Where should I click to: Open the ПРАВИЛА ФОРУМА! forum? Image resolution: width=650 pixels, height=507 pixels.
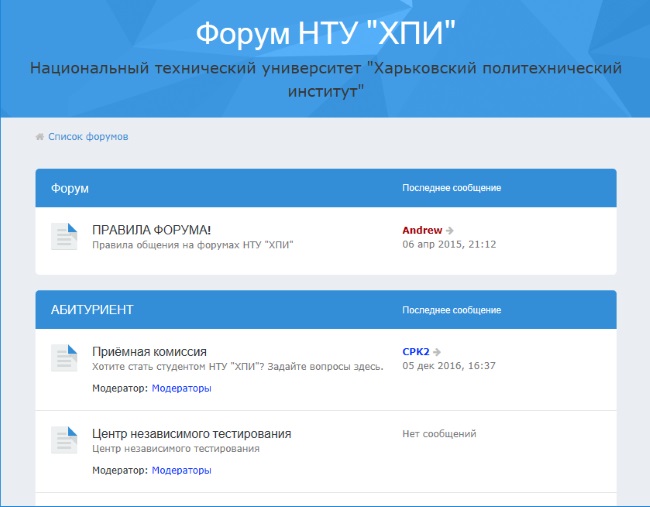(151, 230)
